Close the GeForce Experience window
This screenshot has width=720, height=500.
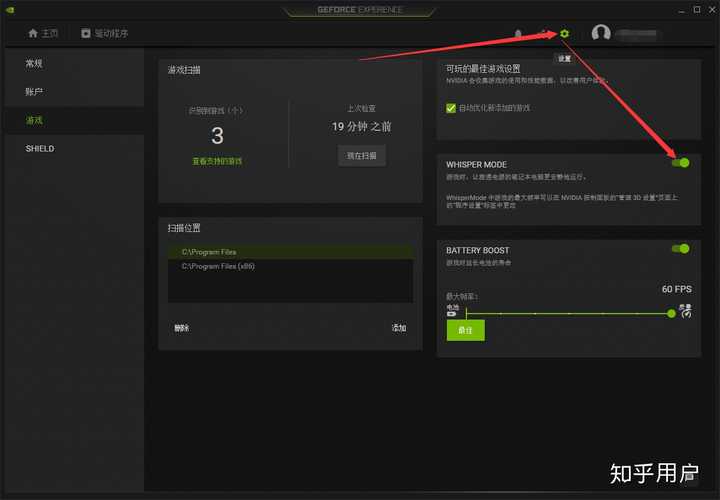point(712,9)
